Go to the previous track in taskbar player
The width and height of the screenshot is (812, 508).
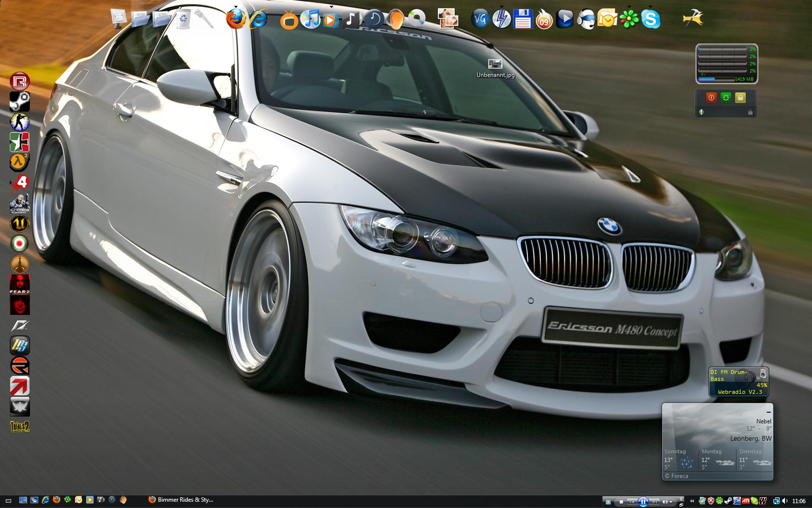[631, 502]
